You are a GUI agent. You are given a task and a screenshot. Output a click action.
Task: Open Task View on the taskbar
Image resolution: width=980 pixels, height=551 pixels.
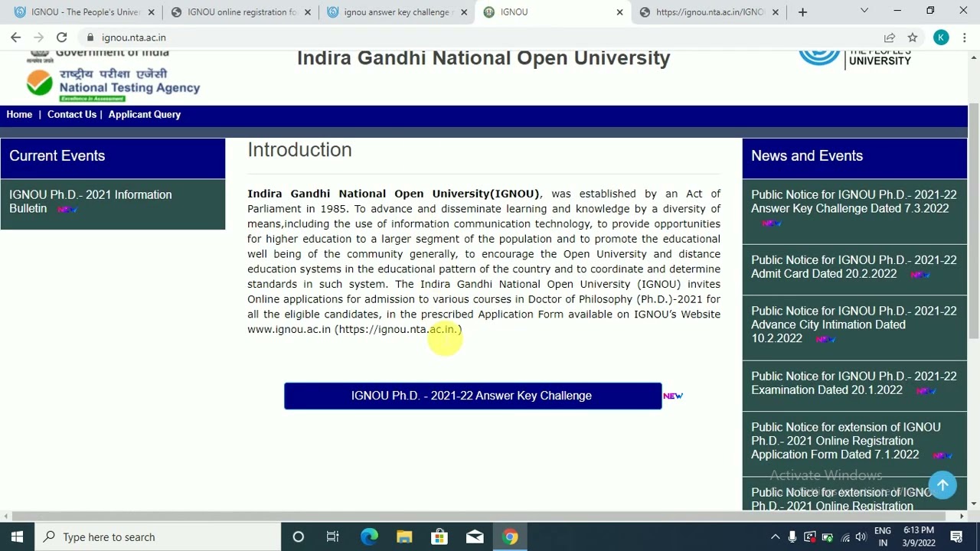tap(332, 537)
